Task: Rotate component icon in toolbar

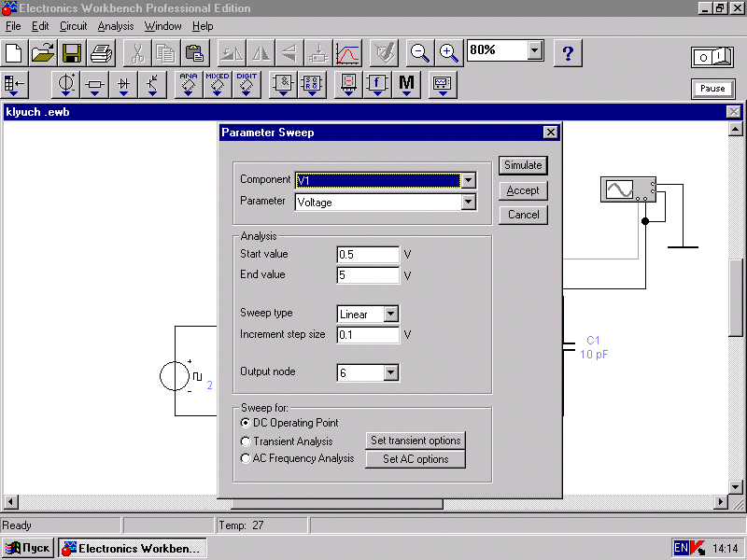Action: 232,53
